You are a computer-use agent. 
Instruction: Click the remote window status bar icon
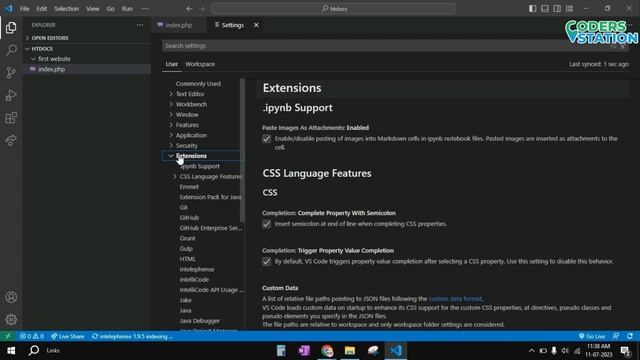point(8,336)
